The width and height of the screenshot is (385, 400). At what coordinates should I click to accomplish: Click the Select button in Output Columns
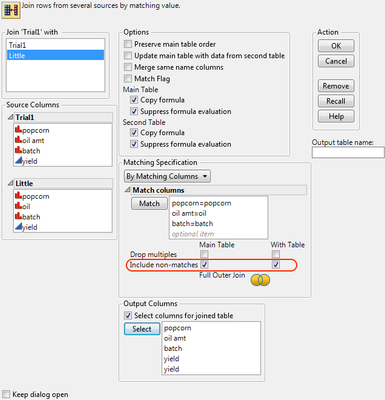tap(142, 329)
